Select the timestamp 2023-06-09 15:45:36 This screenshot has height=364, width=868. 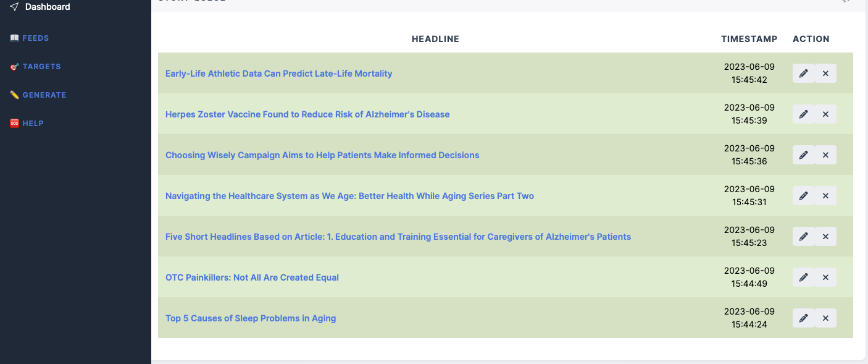749,155
